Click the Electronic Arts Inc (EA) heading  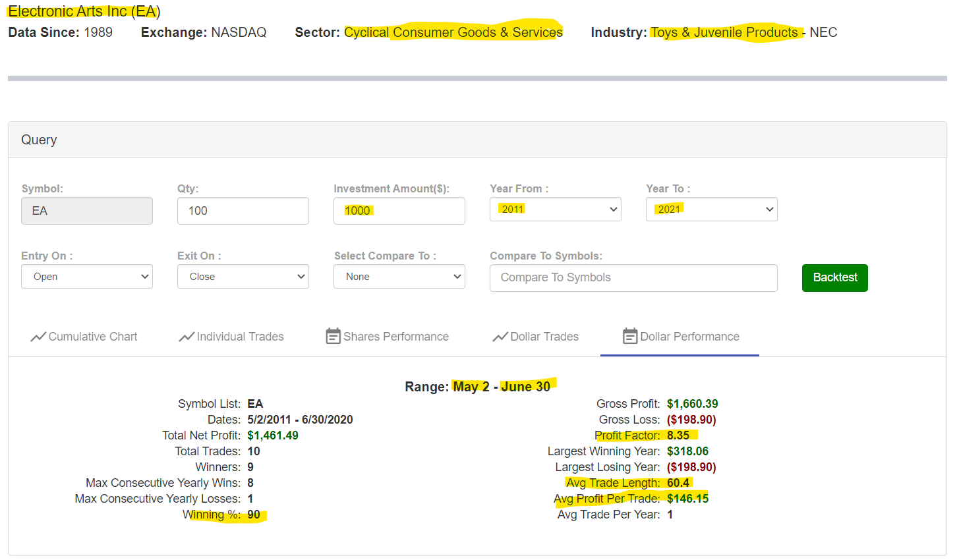[84, 11]
